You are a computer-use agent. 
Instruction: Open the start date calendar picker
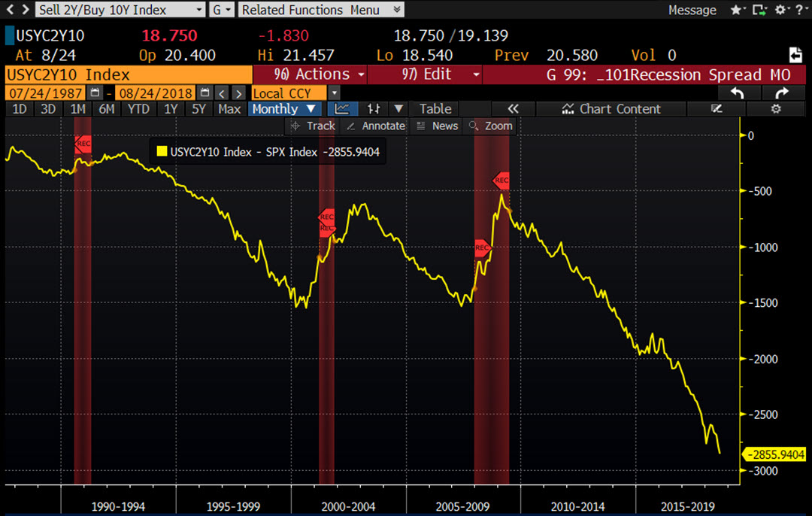click(95, 93)
